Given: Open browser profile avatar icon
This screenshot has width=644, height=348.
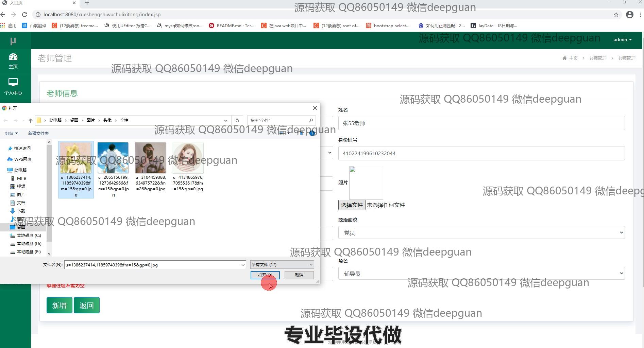Looking at the screenshot, I should point(629,15).
